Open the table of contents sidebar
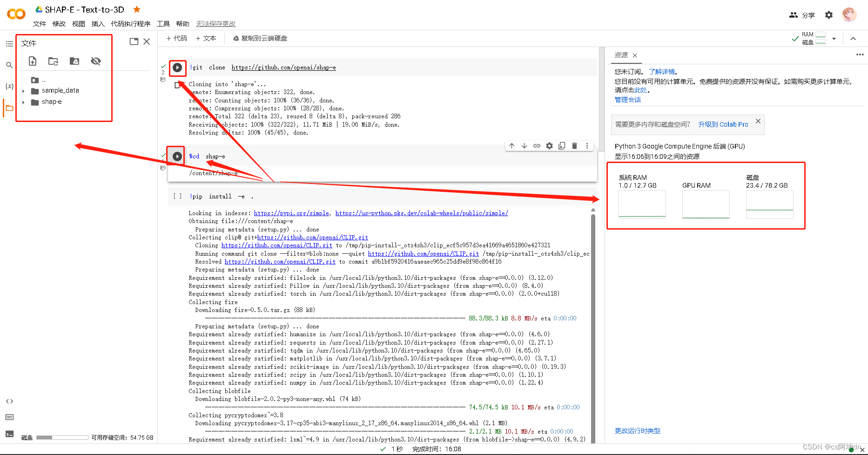 [9, 44]
